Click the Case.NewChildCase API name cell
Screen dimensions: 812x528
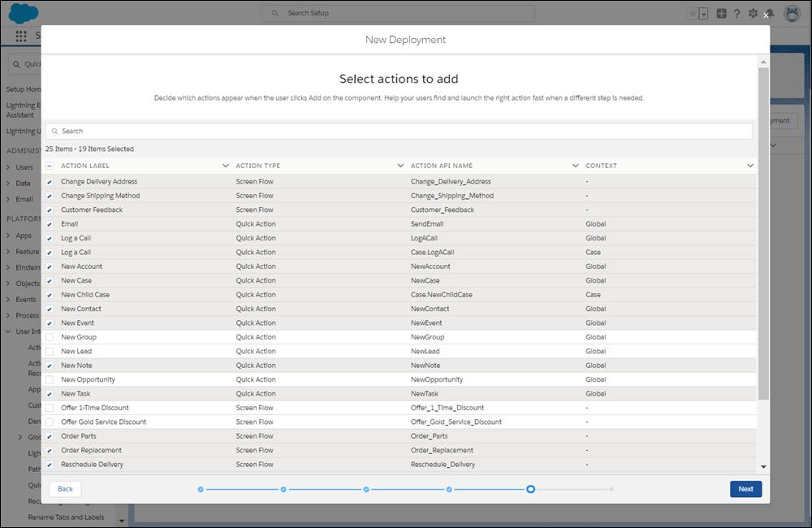point(441,295)
